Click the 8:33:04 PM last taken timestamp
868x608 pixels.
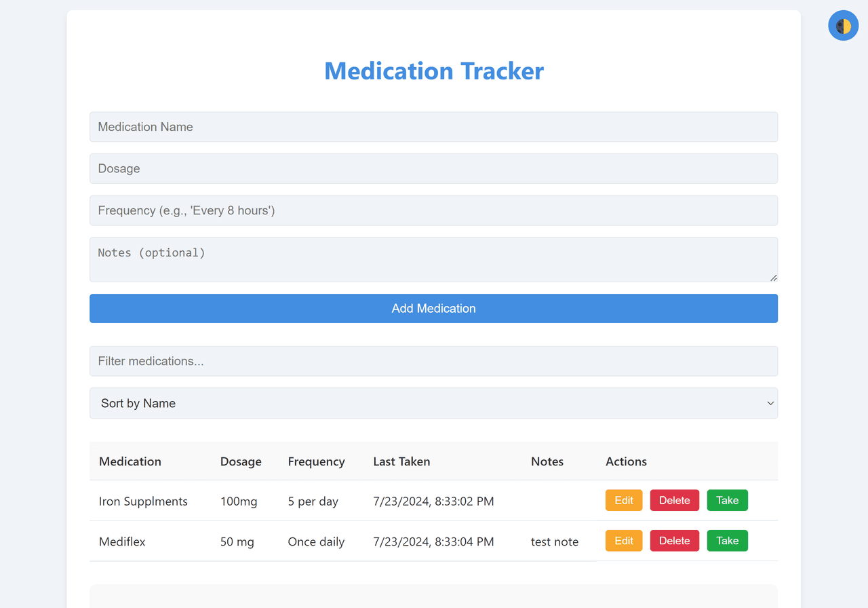433,541
